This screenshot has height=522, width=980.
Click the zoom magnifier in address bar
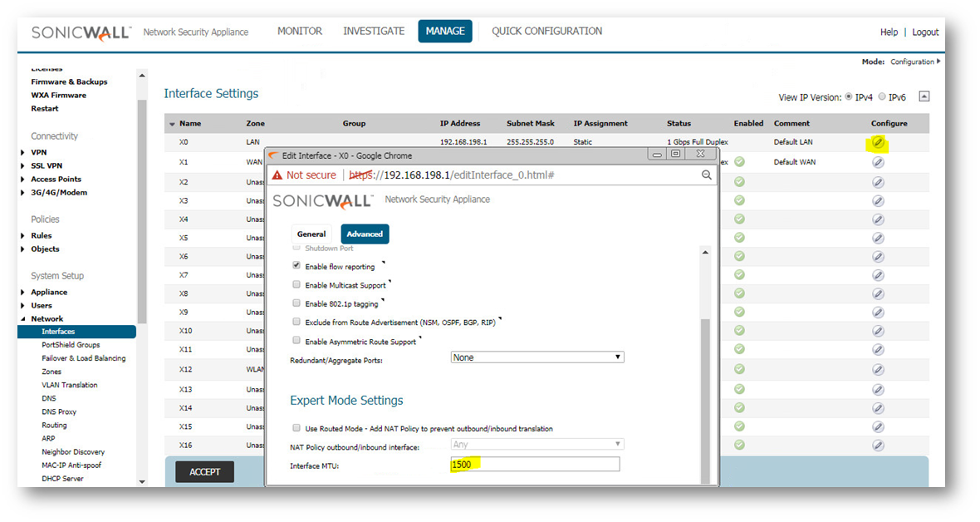[x=707, y=175]
